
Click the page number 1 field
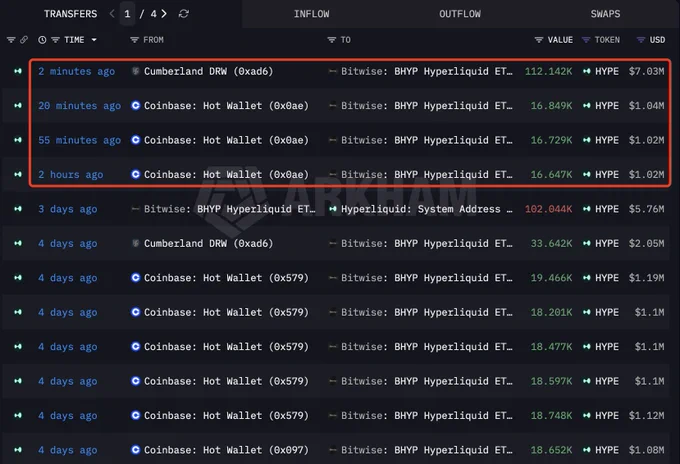(x=127, y=14)
